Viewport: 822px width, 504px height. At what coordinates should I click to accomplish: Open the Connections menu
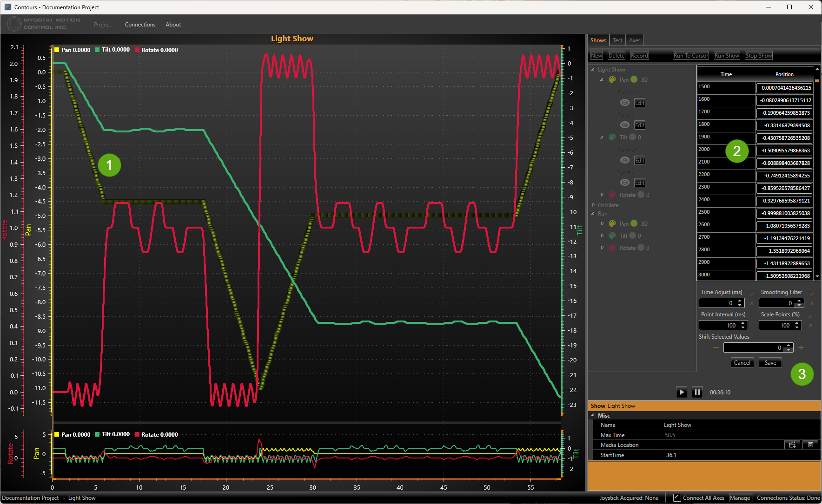(140, 25)
